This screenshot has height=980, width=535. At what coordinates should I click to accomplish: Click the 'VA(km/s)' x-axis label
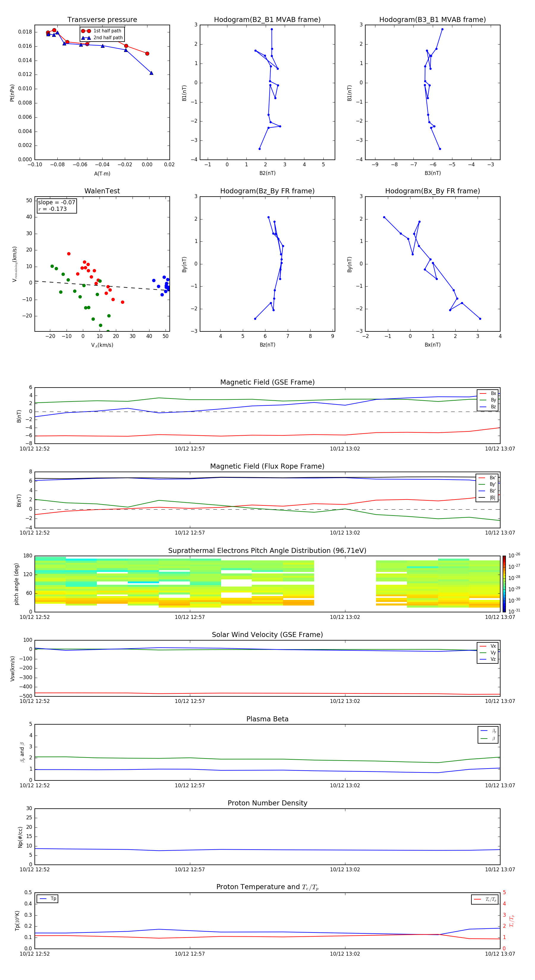pyautogui.click(x=102, y=345)
